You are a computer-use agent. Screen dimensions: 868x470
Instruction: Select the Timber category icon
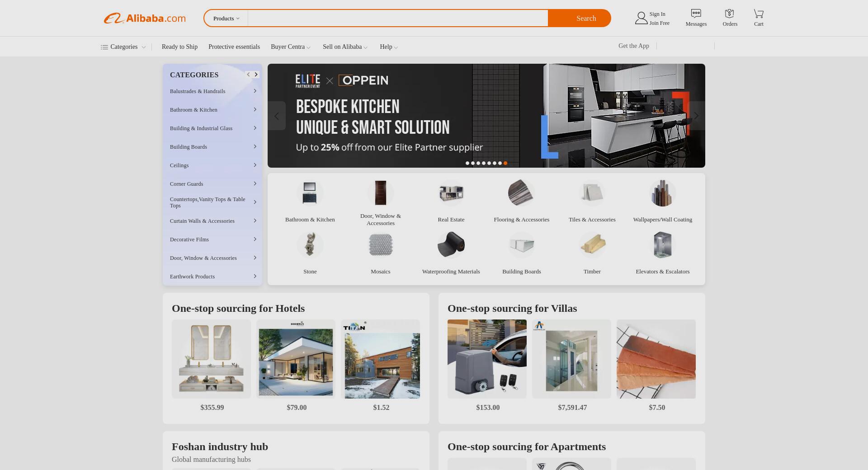tap(592, 245)
